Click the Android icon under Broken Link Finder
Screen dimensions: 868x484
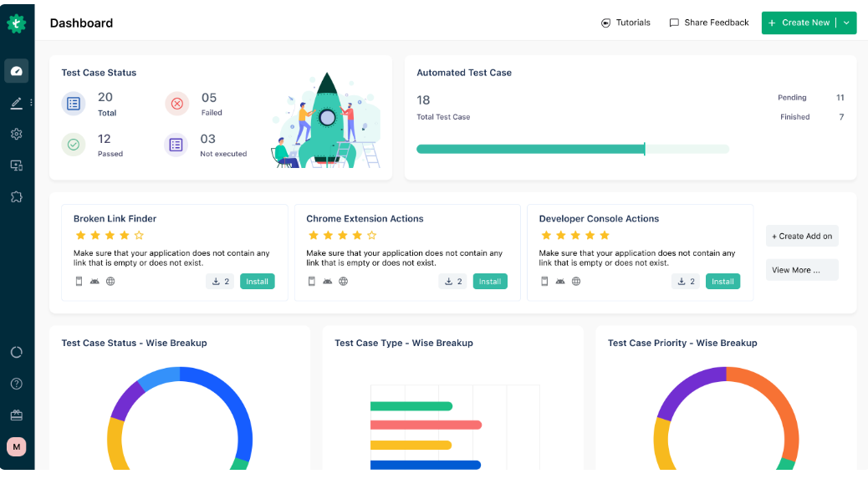[94, 281]
